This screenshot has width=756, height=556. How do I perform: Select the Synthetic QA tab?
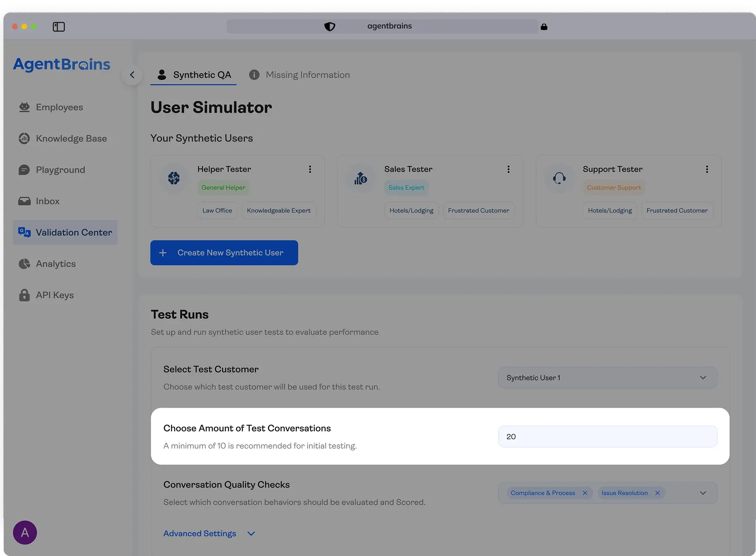click(x=194, y=75)
